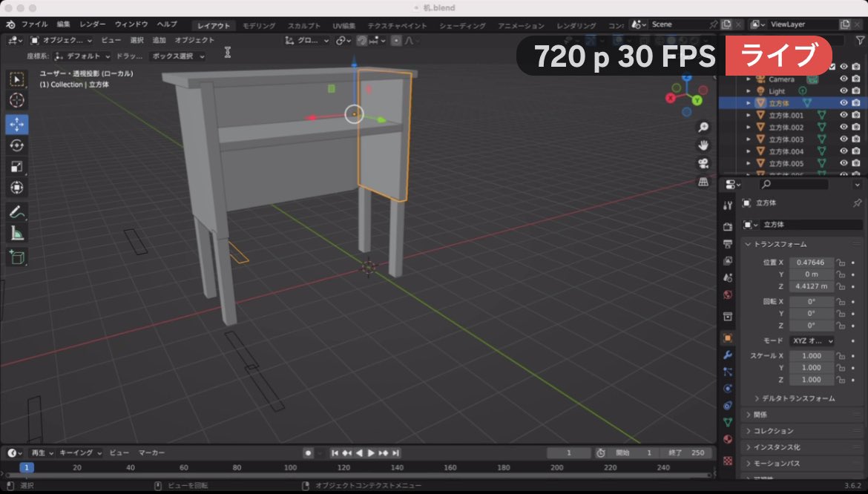Screen dimensions: 868x494
Task: Switch to the モデリング workspace tab
Action: click(259, 25)
